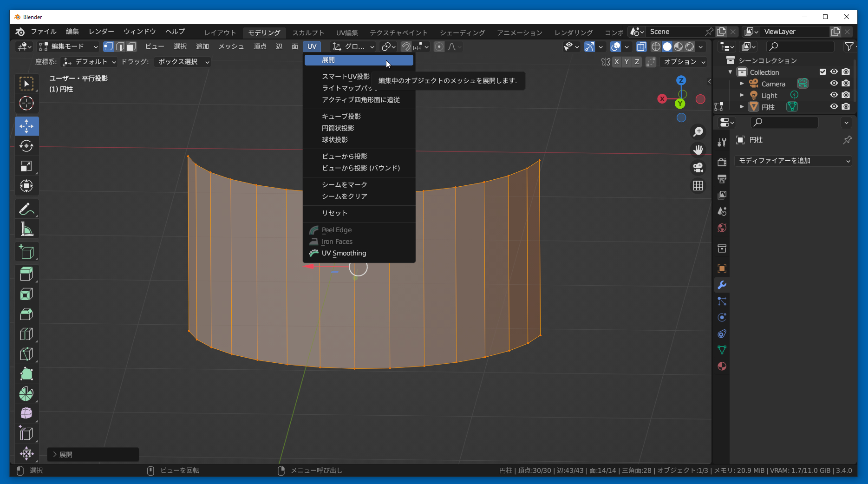Click the viewport zoom magnifier icon
Image resolution: width=868 pixels, height=484 pixels.
pos(698,132)
